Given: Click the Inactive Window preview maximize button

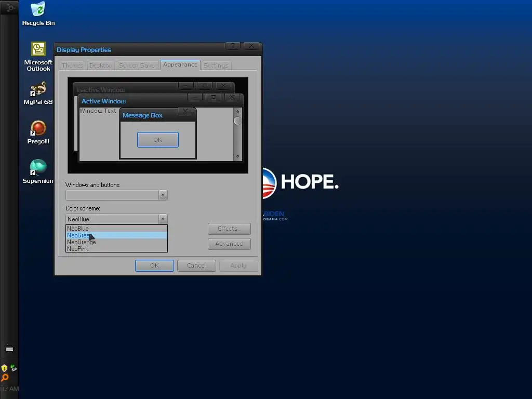Looking at the screenshot, I should coord(204,86).
